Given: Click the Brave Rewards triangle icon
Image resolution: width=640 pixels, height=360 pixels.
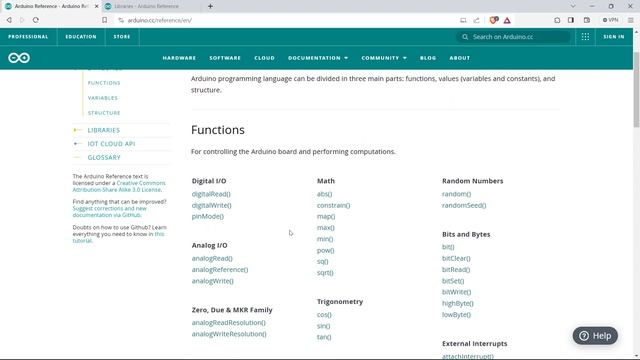Looking at the screenshot, I should (507, 20).
